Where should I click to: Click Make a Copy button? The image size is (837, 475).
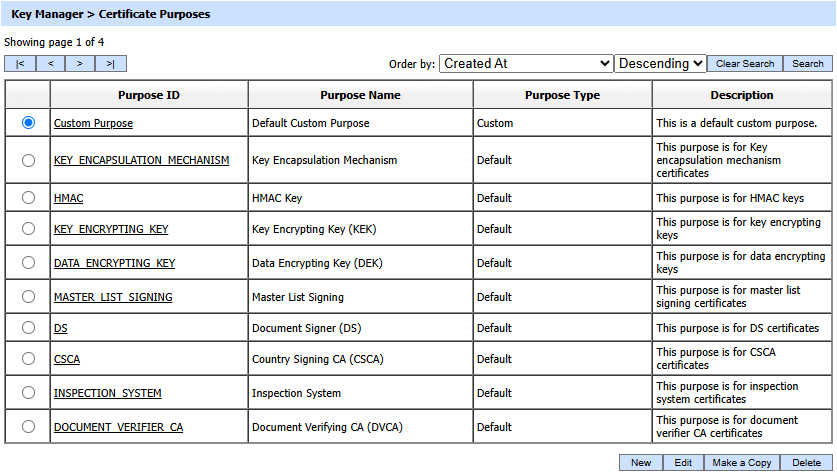coord(742,462)
